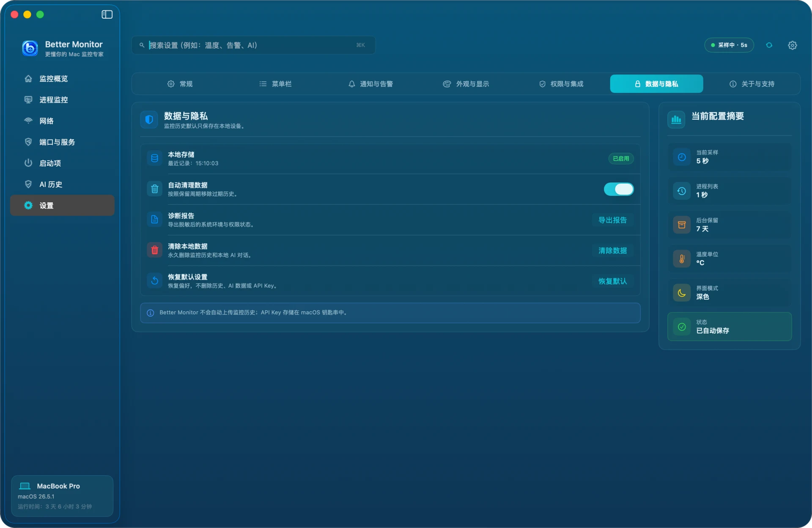The width and height of the screenshot is (812, 528).
Task: Open 端口与服务 sidebar section
Action: pos(62,142)
